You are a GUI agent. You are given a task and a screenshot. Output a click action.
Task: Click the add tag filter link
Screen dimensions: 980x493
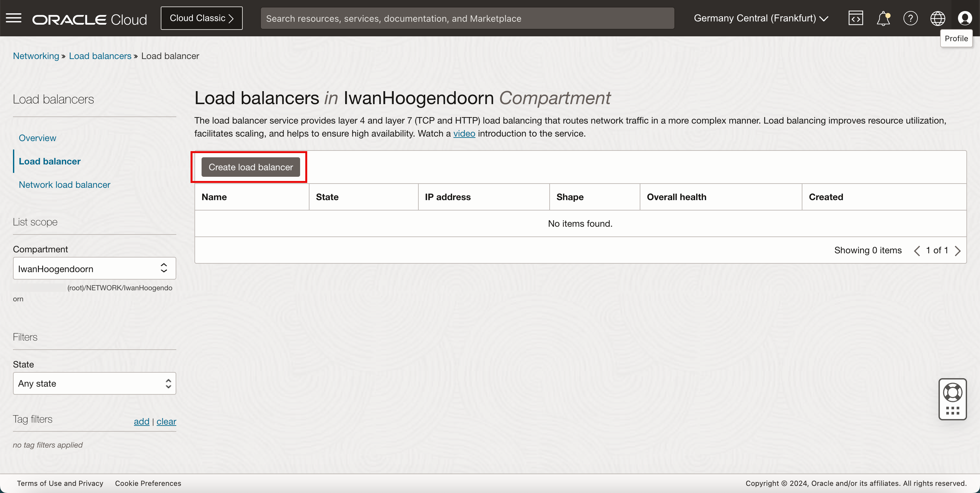pos(141,421)
